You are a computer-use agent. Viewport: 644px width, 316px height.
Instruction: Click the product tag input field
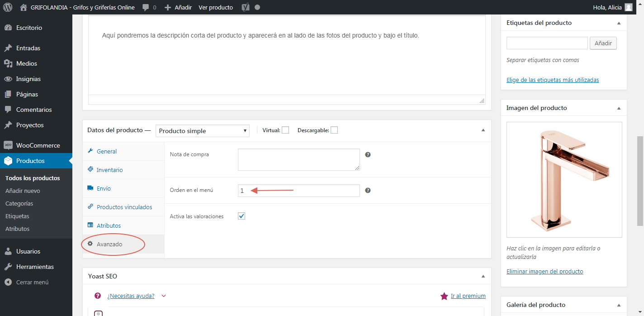tap(547, 43)
